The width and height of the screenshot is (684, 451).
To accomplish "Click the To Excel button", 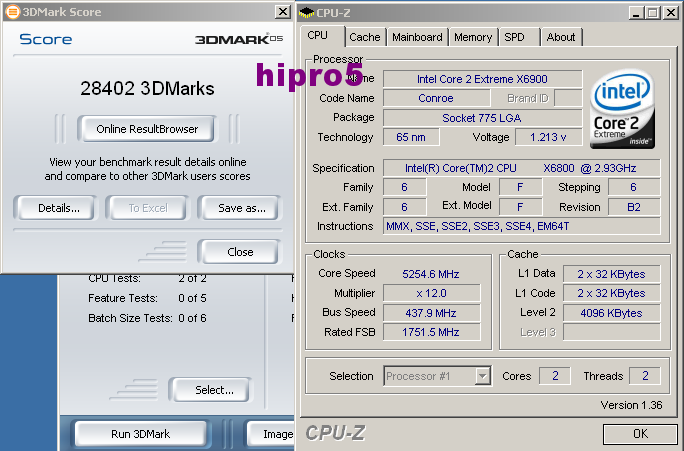I will coord(148,208).
